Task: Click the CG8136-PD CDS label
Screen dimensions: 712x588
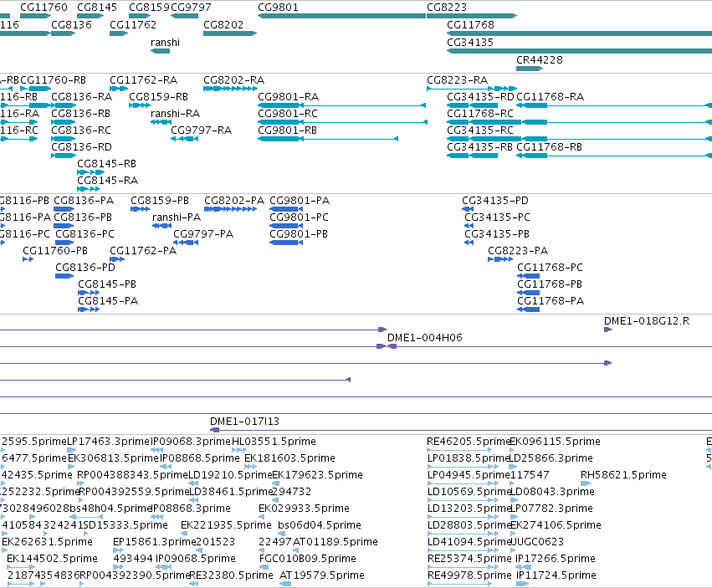Action: [x=85, y=268]
